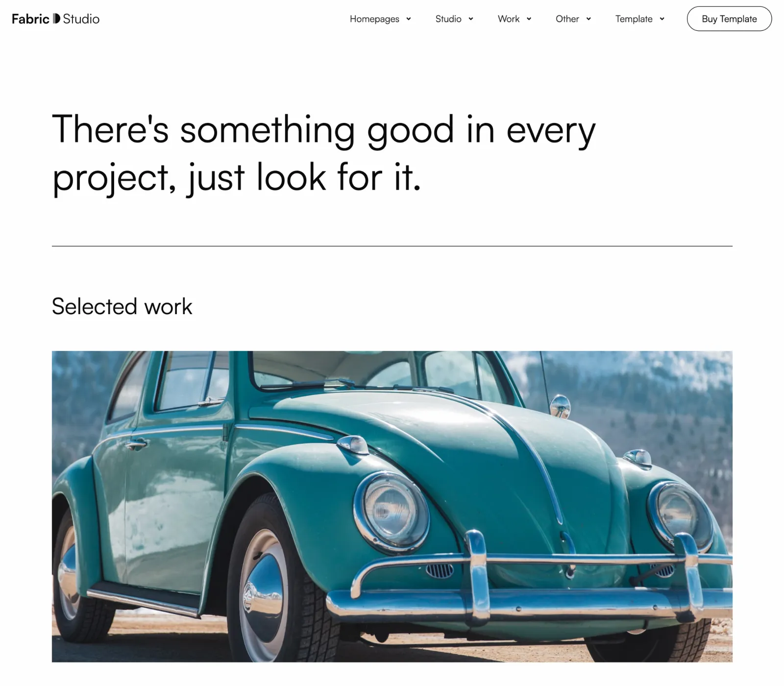Click the Fabric Studio logo icon

[x=56, y=19]
